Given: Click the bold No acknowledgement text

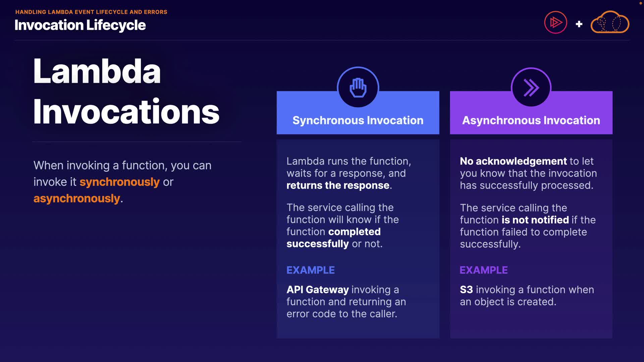Looking at the screenshot, I should click(x=513, y=161).
